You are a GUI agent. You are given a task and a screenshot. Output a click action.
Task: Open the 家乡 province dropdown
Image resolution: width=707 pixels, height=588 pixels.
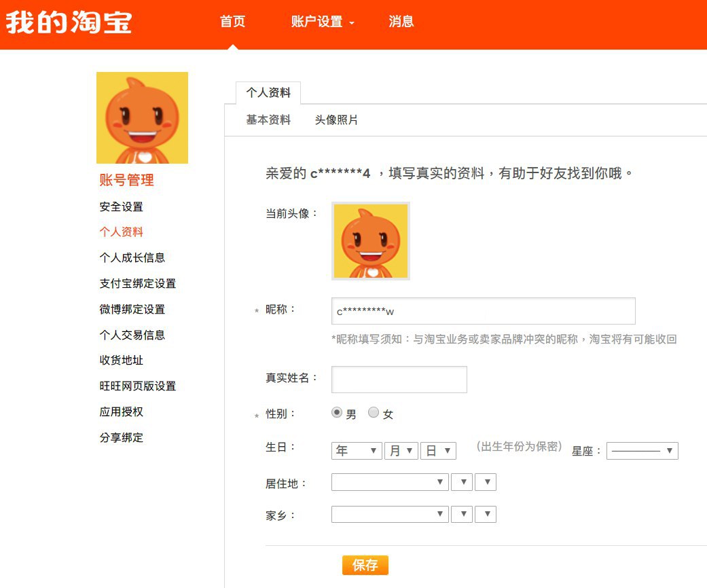tap(390, 514)
